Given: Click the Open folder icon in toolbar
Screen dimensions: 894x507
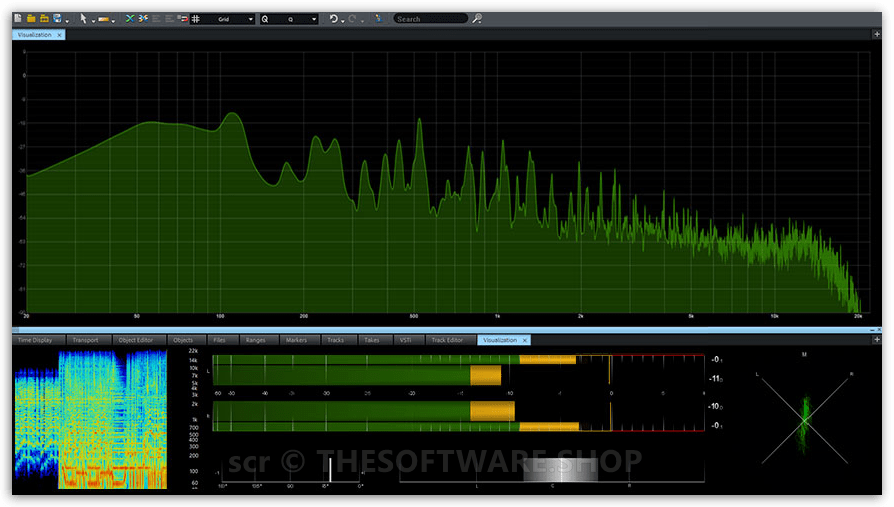Looking at the screenshot, I should coord(31,19).
